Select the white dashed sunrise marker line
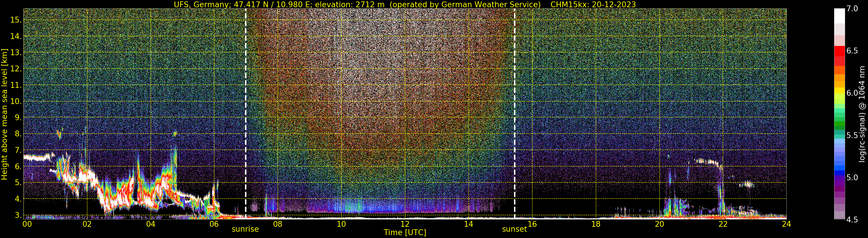 246,114
